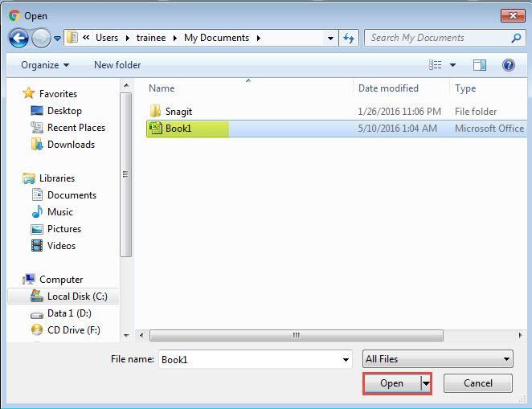Click the Desktop monitor icon
Viewport: 532px width, 409px height.
coord(37,111)
